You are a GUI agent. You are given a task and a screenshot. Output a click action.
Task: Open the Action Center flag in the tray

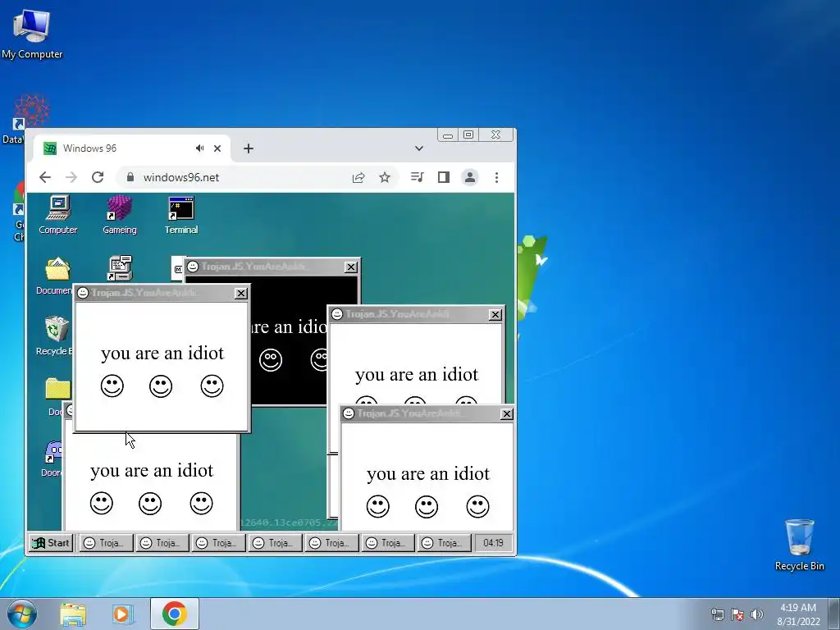(x=737, y=614)
